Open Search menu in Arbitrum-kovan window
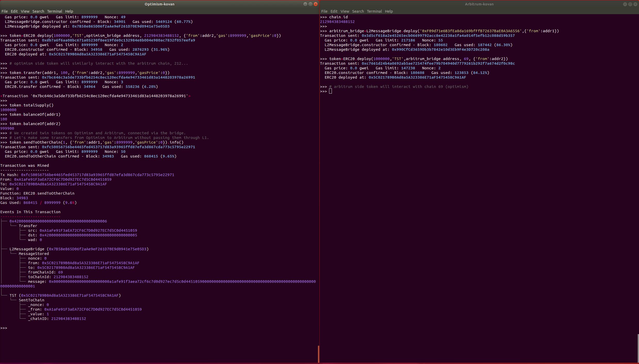Viewport: 639px width, 364px height. (358, 11)
